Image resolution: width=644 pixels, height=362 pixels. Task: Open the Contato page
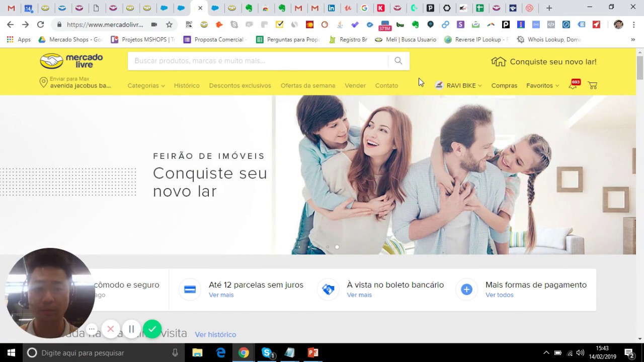pos(386,85)
